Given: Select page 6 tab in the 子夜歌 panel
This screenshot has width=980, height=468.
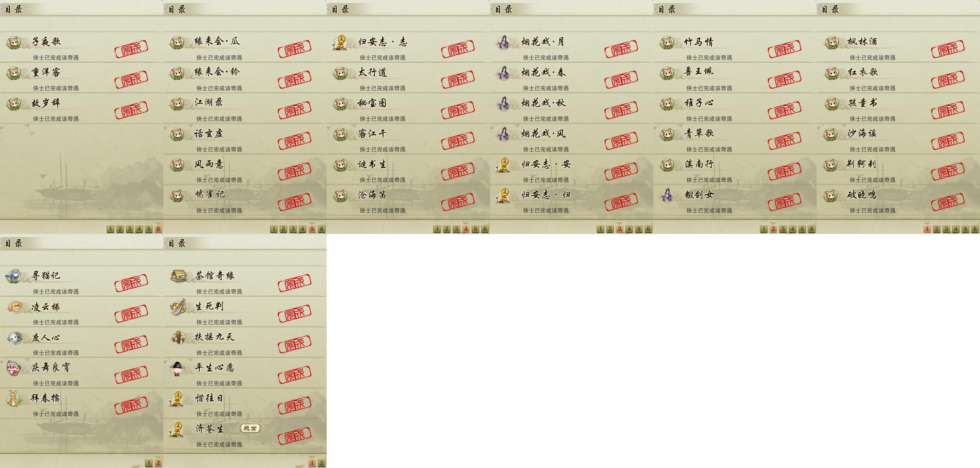Looking at the screenshot, I should click(158, 229).
